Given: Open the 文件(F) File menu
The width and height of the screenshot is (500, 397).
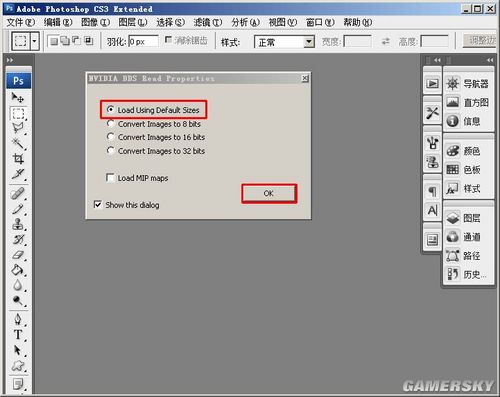Looking at the screenshot, I should point(21,22).
